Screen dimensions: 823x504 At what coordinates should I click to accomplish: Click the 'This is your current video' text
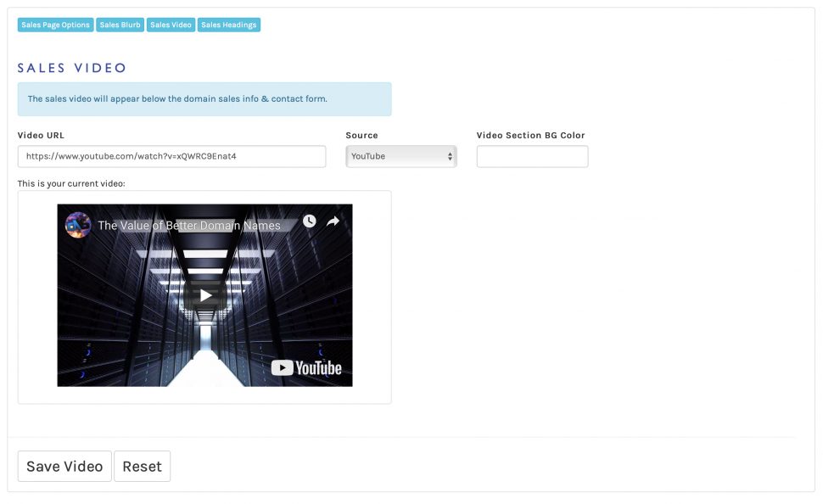pos(71,183)
